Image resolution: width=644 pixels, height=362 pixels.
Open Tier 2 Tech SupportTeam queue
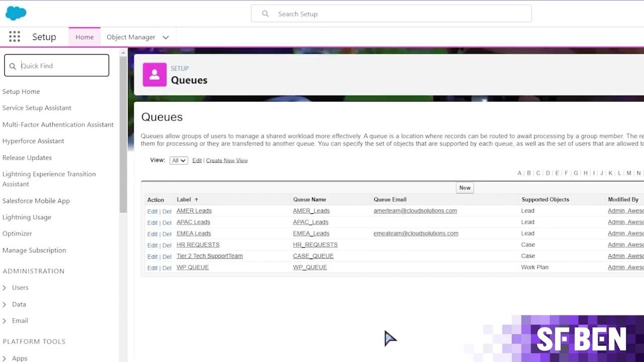[209, 256]
